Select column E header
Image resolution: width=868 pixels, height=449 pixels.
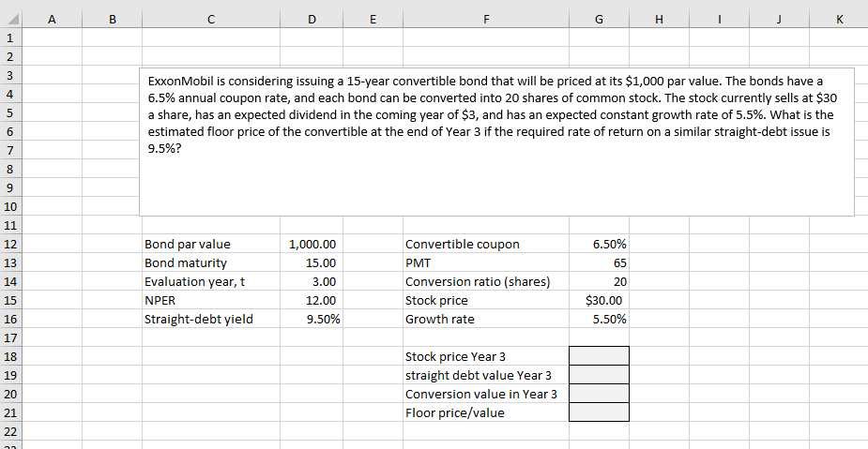pyautogui.click(x=373, y=20)
